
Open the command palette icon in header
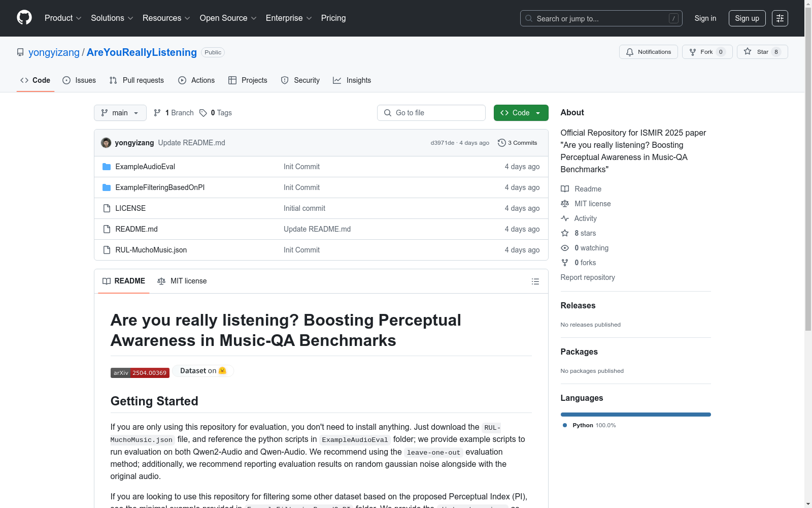point(780,18)
